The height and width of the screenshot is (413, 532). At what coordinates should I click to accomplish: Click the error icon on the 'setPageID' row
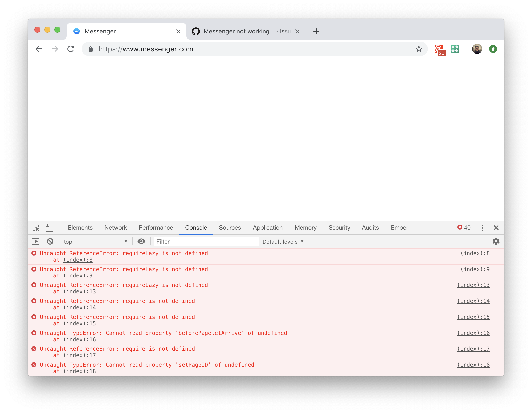[34, 365]
